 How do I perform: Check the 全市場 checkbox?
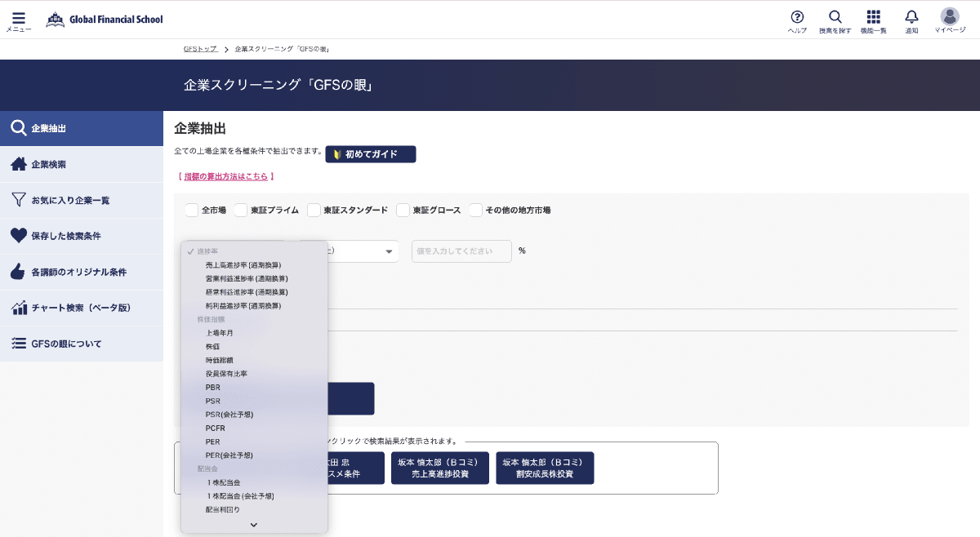tap(192, 211)
